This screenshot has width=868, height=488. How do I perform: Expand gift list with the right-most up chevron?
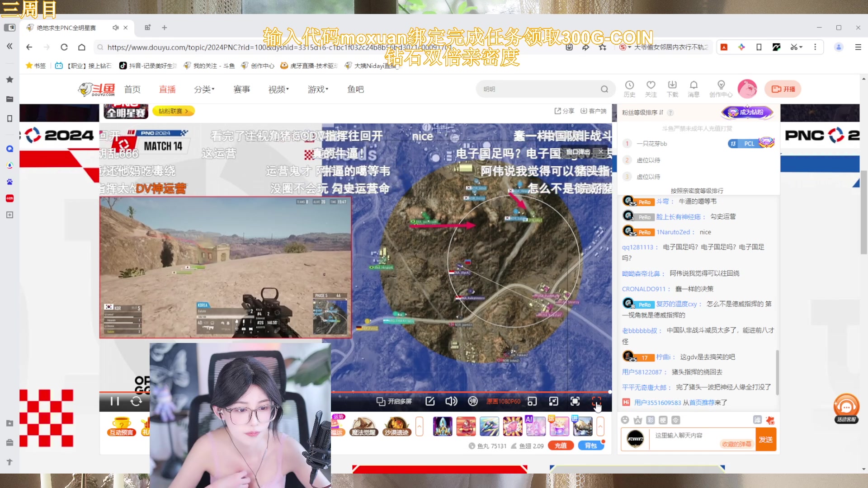point(600,426)
